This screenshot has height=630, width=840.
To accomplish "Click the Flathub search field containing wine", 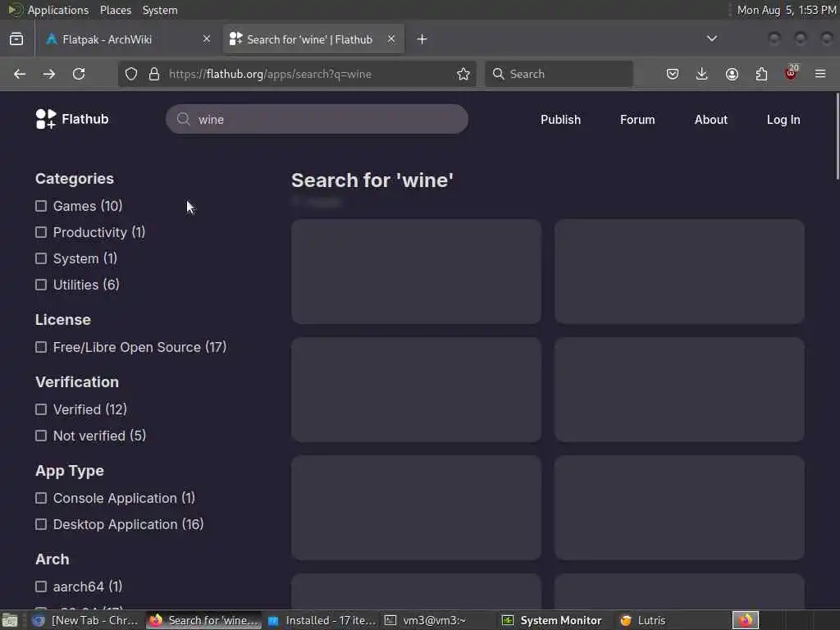I will click(317, 119).
